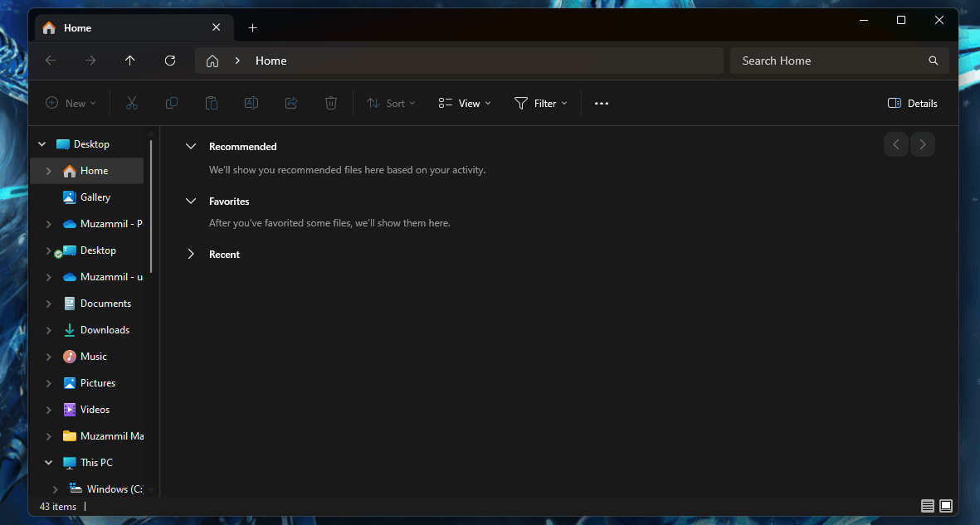Image resolution: width=980 pixels, height=525 pixels.
Task: Collapse the Favorites section
Action: pyautogui.click(x=191, y=202)
